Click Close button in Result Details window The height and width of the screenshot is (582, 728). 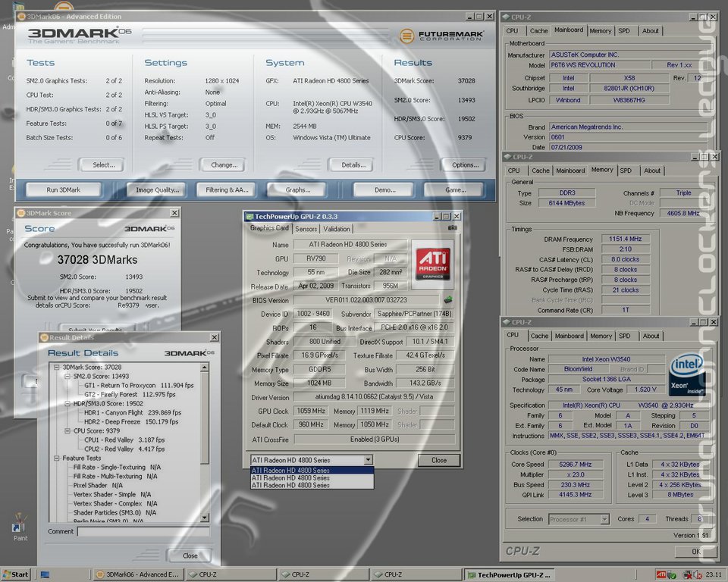click(x=190, y=555)
